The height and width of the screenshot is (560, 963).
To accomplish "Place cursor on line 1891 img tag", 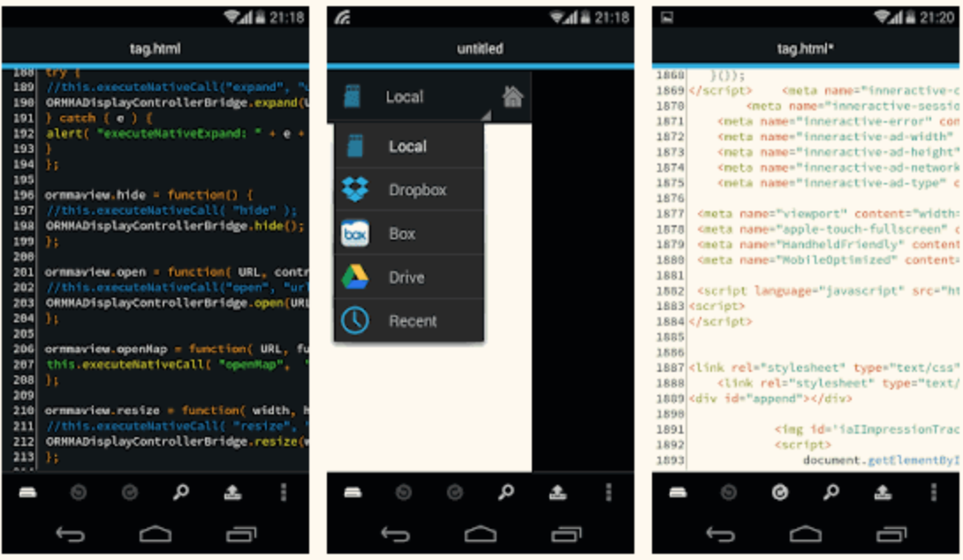I will tap(866, 429).
